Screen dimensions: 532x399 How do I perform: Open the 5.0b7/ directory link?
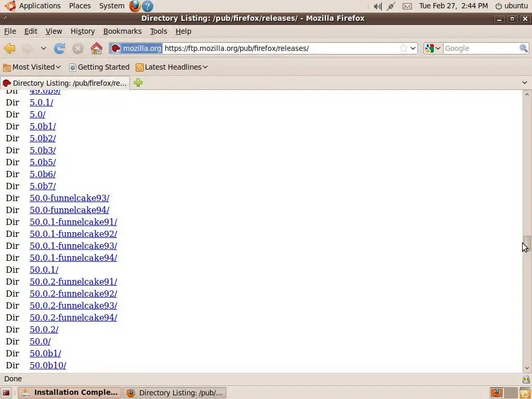[x=43, y=187]
